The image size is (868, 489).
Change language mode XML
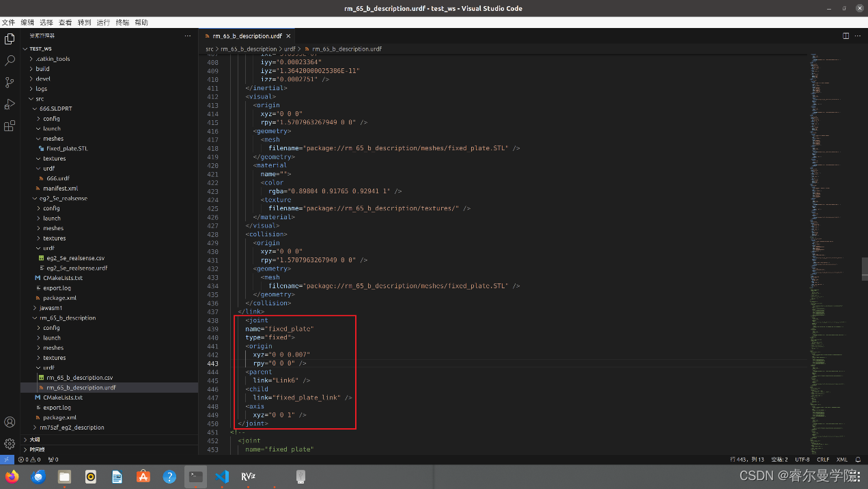pos(842,460)
